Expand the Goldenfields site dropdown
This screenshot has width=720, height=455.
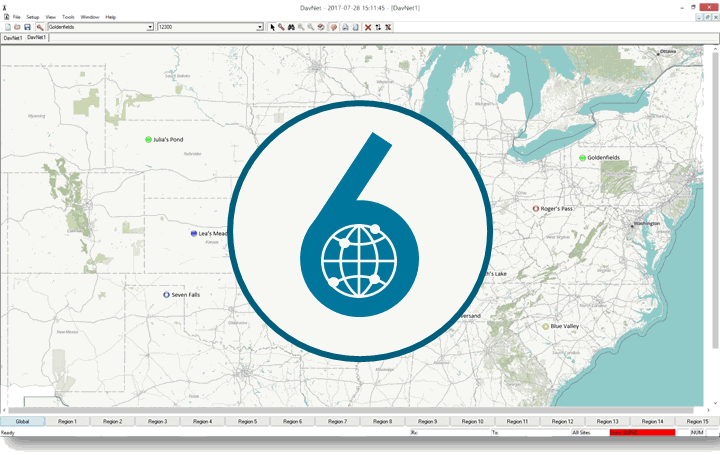(150, 27)
